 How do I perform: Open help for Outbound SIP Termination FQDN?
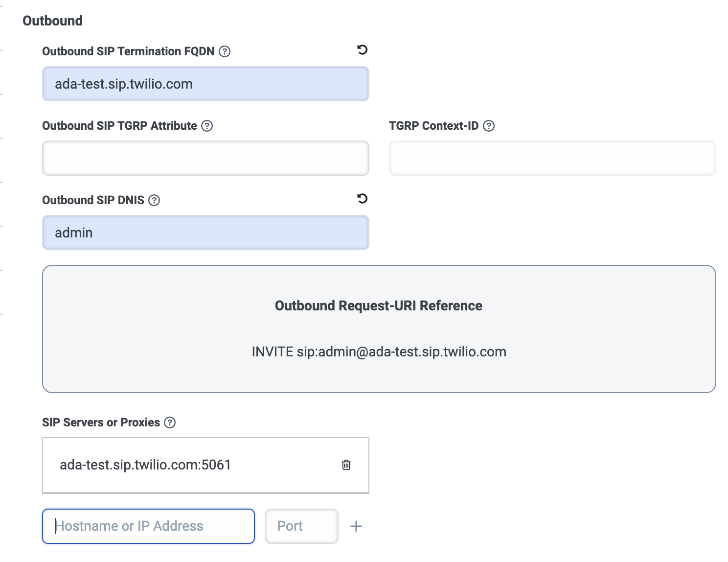[225, 51]
